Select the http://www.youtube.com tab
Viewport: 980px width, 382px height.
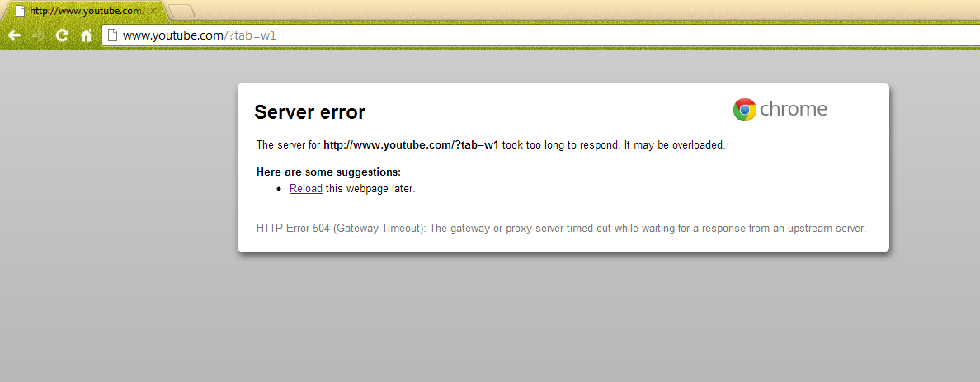pyautogui.click(x=84, y=11)
